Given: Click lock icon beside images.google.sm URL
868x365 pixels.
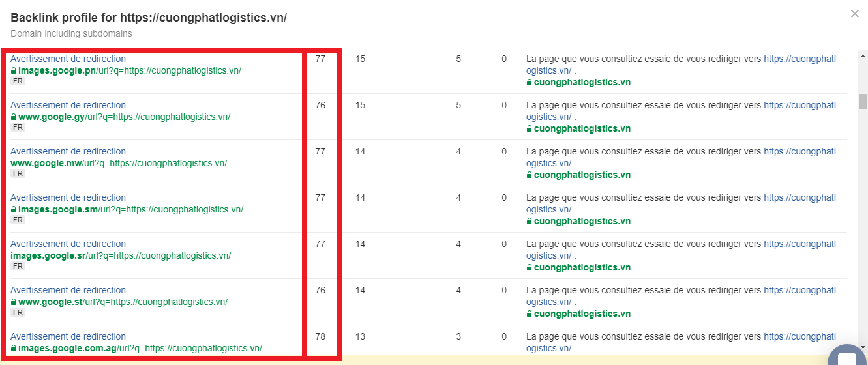Looking at the screenshot, I should tap(14, 210).
